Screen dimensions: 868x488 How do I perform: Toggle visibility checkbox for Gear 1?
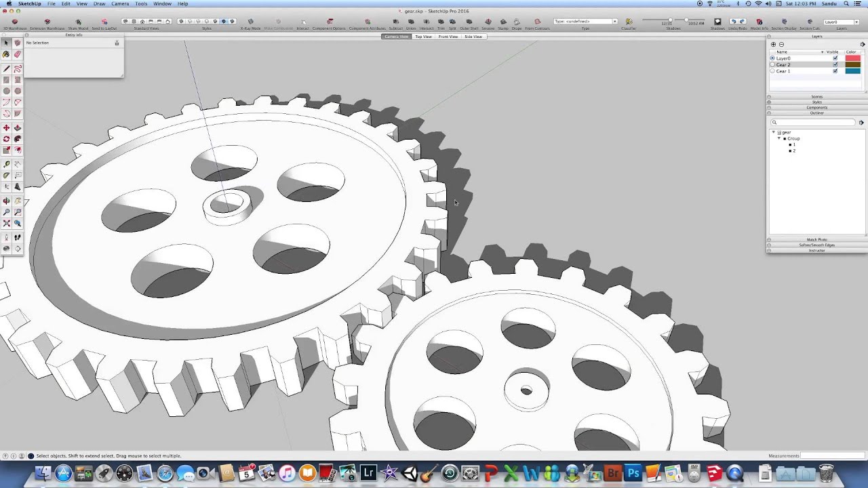click(835, 70)
